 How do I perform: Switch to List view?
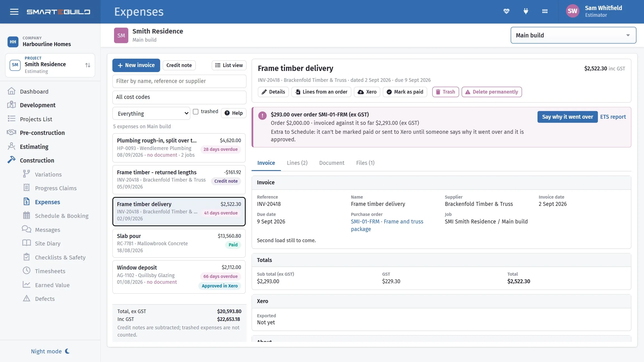(x=229, y=65)
